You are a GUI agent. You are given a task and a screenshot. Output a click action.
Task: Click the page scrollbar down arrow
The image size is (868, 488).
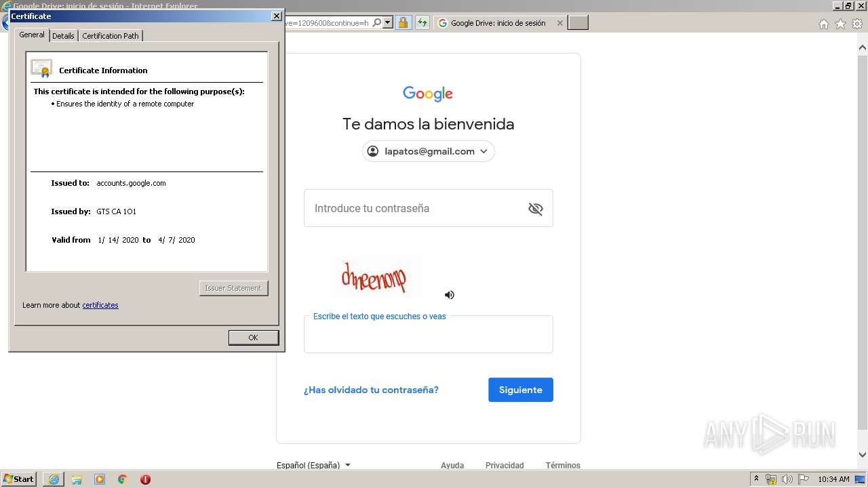tap(863, 455)
